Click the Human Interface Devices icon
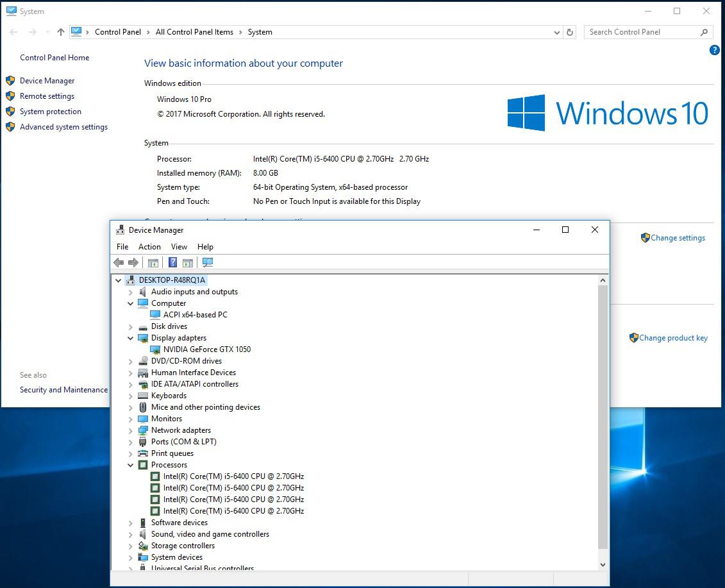 point(143,373)
